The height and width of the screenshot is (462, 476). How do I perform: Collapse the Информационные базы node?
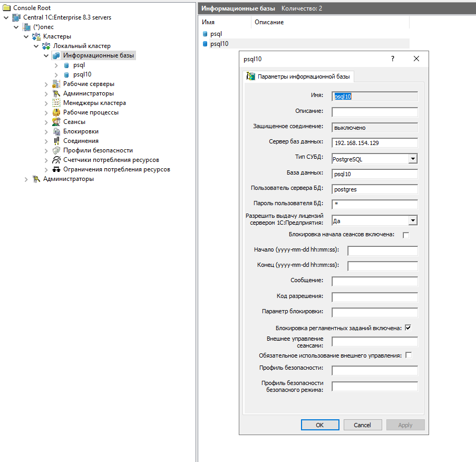point(46,55)
